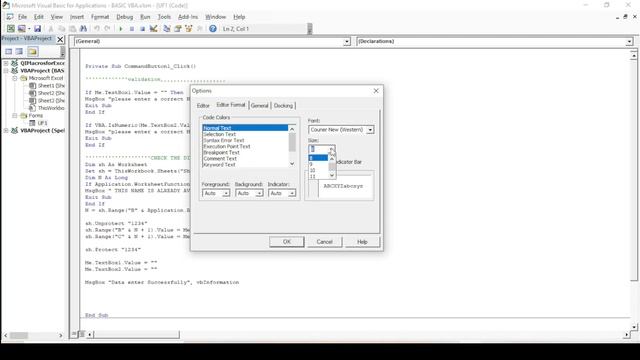This screenshot has height=360, width=640.
Task: Switch to the Docking tab in Options
Action: [283, 106]
